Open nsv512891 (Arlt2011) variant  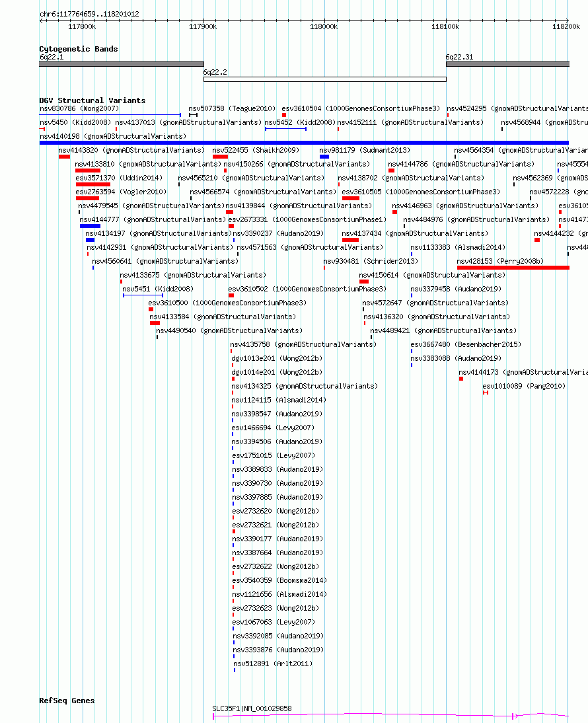[273, 664]
